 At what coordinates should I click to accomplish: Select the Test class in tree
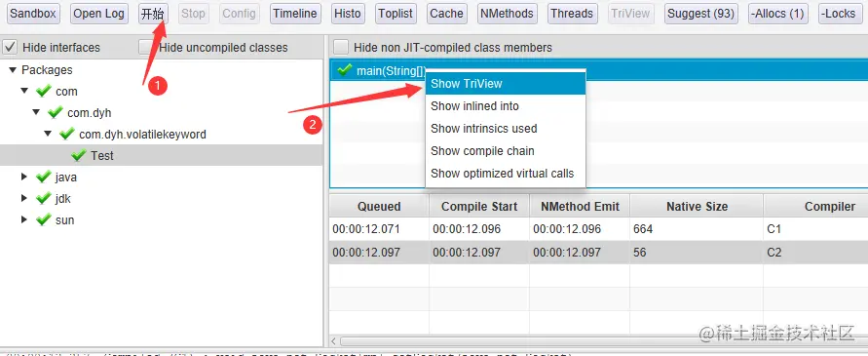tap(102, 155)
